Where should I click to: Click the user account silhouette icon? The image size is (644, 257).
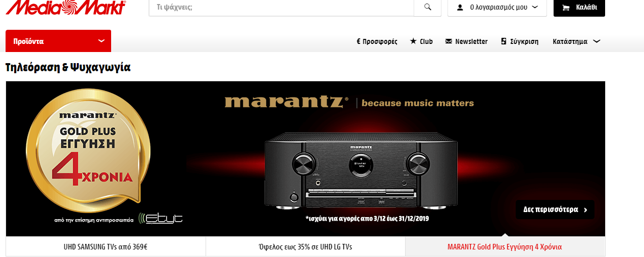pyautogui.click(x=460, y=8)
